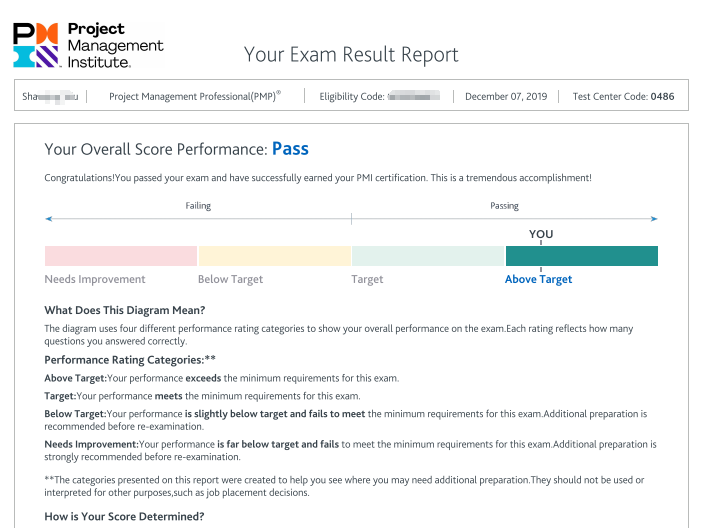
Task: Click the left arrow of the Failing scale
Action: pos(48,219)
